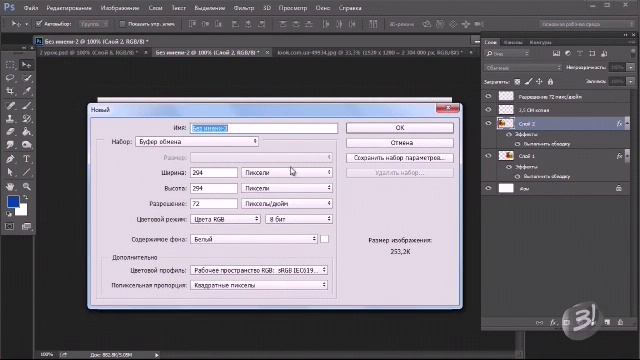The height and width of the screenshot is (360, 640).
Task: Open the layer blend mode dropdown
Action: [523, 68]
